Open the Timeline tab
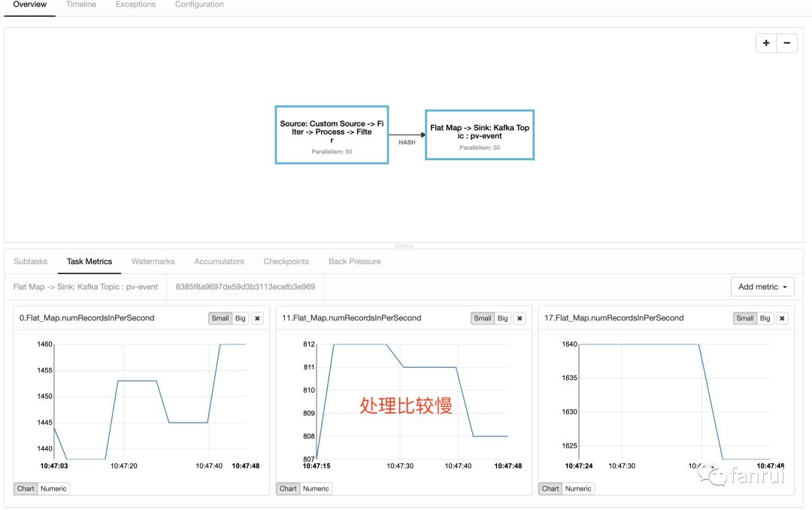 [x=80, y=5]
